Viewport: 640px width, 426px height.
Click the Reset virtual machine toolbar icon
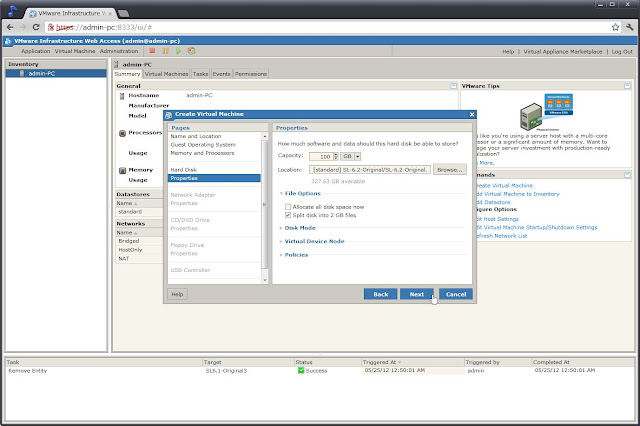point(191,51)
